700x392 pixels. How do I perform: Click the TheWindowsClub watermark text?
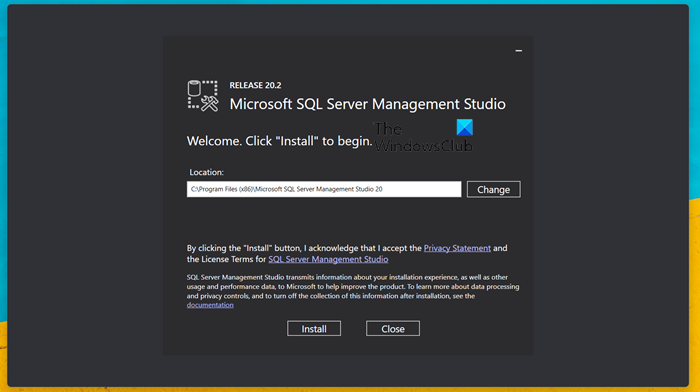(x=423, y=137)
